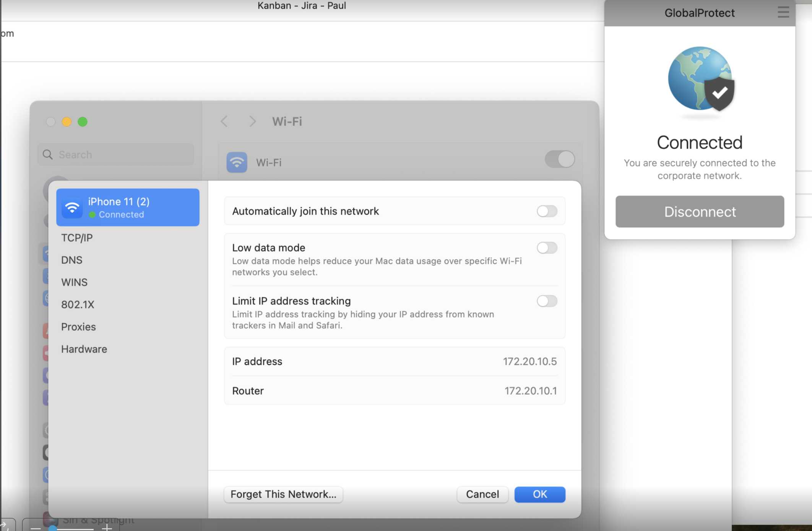Image resolution: width=812 pixels, height=531 pixels.
Task: Toggle Automatically join this network
Action: tap(547, 211)
